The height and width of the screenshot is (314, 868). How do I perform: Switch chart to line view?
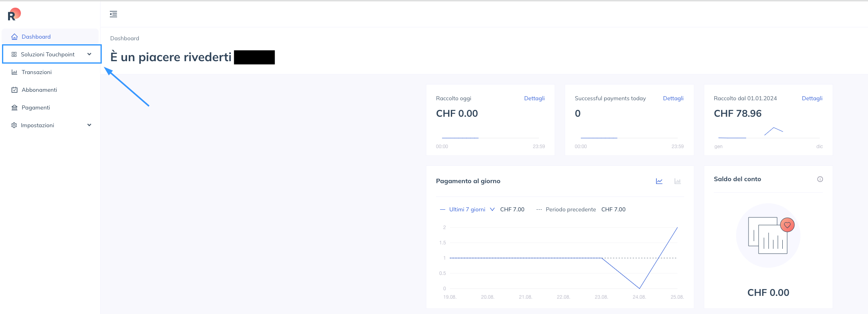659,181
